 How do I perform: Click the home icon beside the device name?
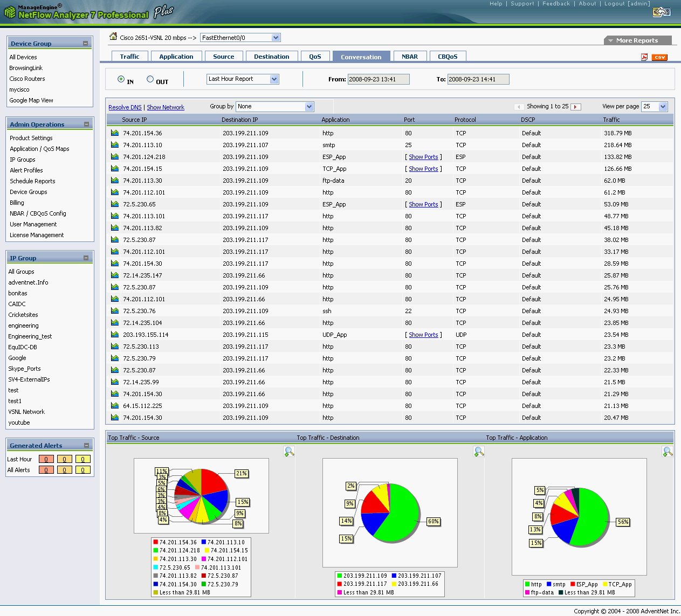point(113,37)
